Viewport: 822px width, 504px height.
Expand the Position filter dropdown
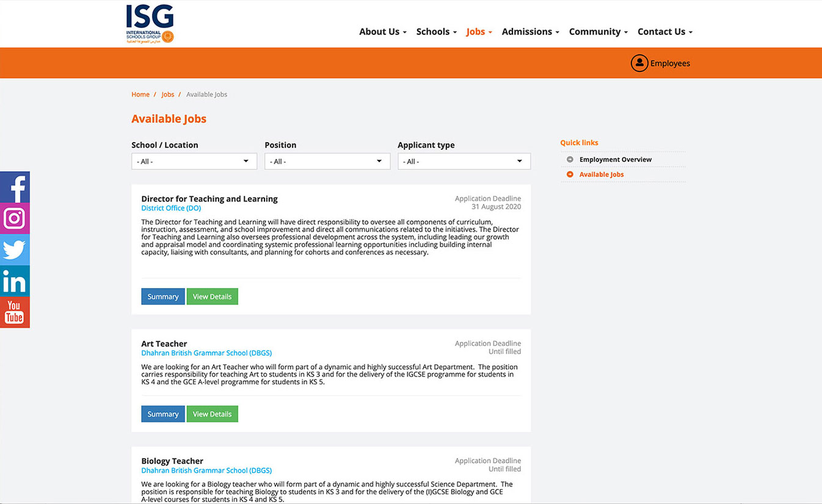327,161
